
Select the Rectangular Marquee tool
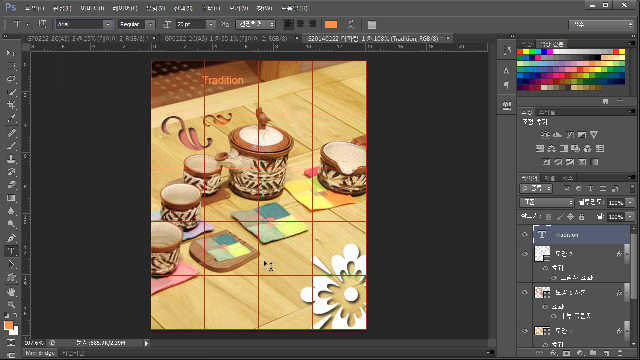pos(11,66)
